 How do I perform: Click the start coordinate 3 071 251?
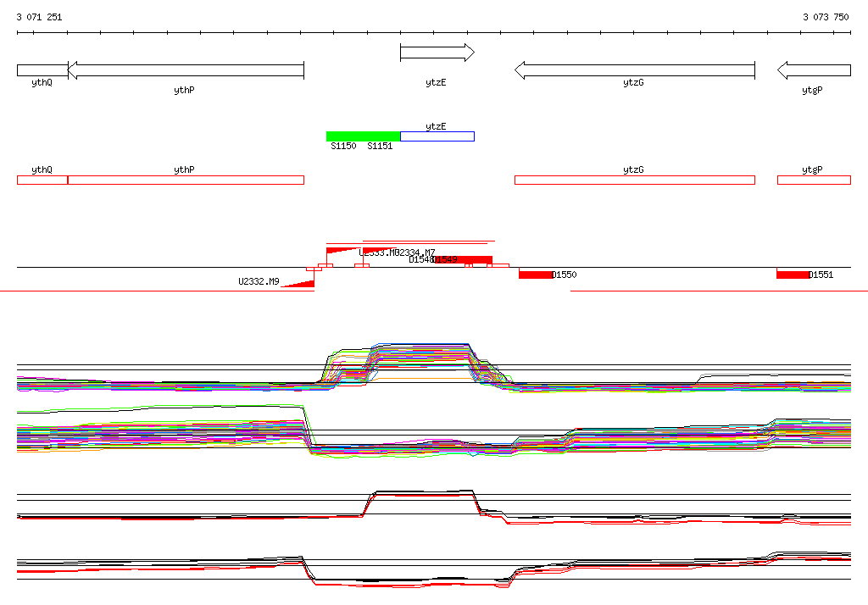click(39, 17)
